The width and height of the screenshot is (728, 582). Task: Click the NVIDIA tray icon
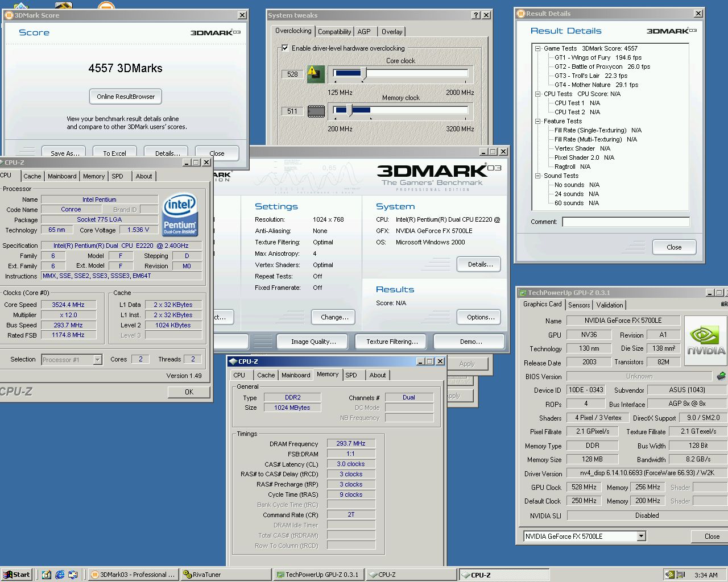(x=670, y=575)
